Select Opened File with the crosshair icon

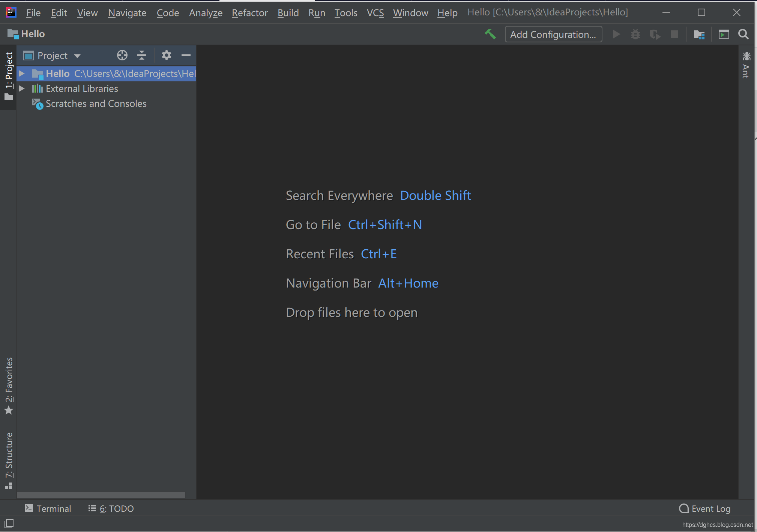coord(122,55)
